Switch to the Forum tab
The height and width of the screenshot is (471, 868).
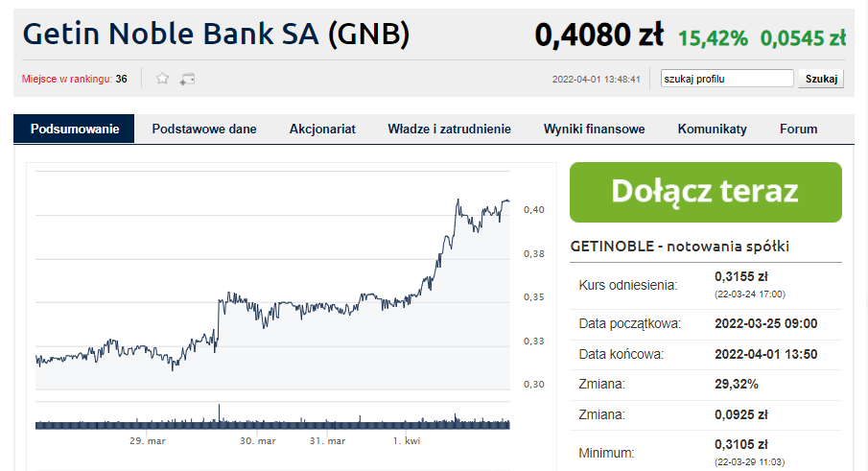pos(798,129)
